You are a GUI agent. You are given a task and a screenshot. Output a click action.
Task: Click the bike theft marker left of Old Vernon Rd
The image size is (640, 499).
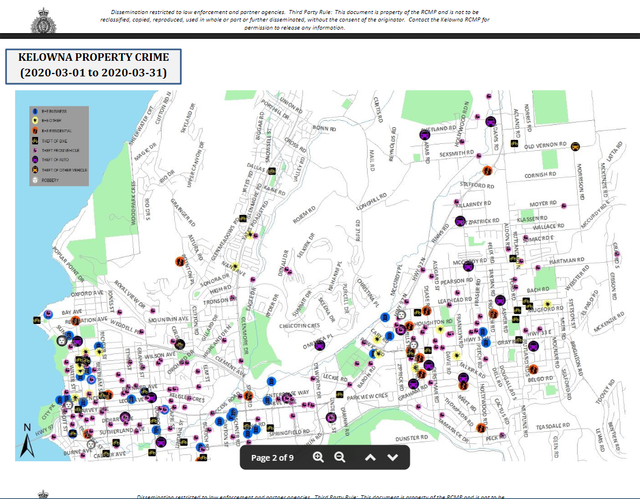tap(514, 144)
